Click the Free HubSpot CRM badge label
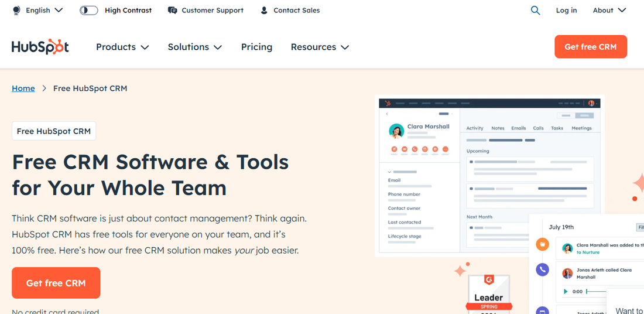 click(x=54, y=131)
